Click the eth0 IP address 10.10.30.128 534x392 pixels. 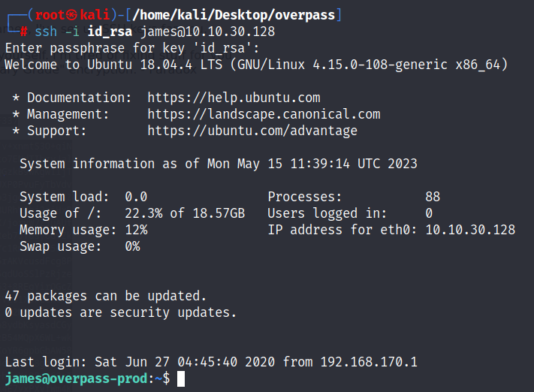(x=470, y=230)
